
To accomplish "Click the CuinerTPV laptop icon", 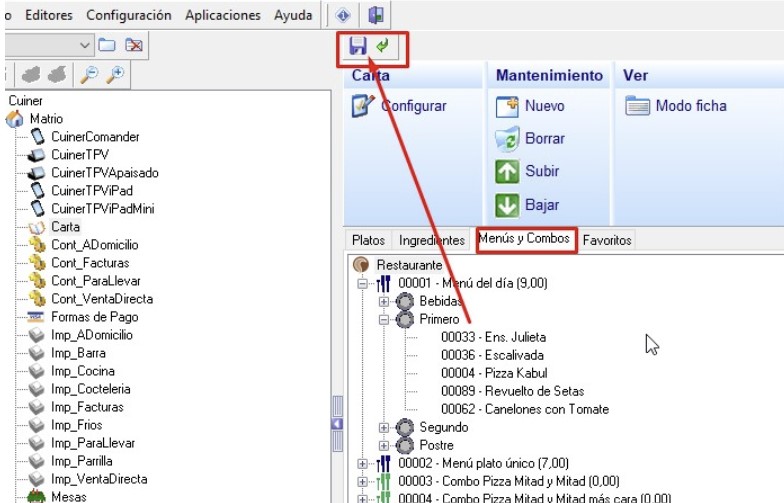I will (x=36, y=155).
